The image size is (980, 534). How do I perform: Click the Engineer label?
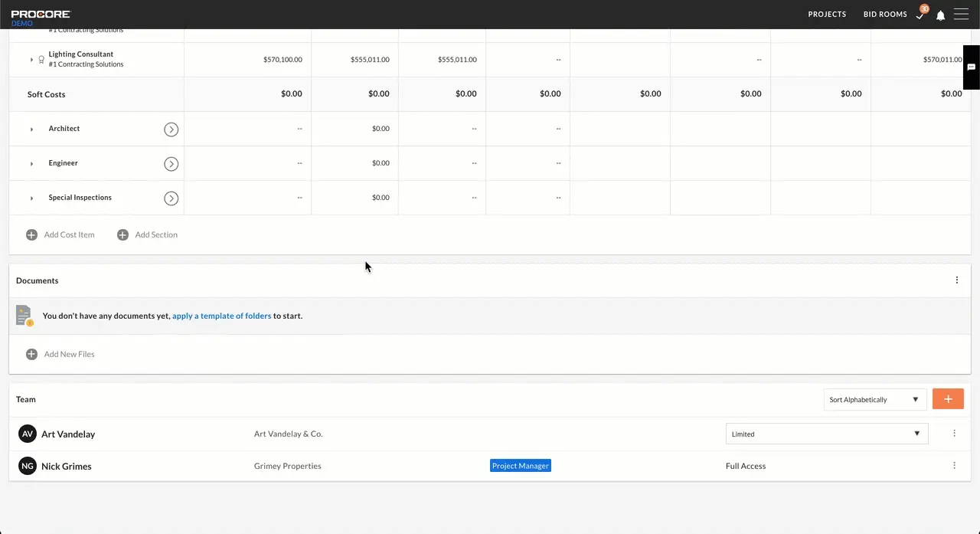tap(63, 163)
